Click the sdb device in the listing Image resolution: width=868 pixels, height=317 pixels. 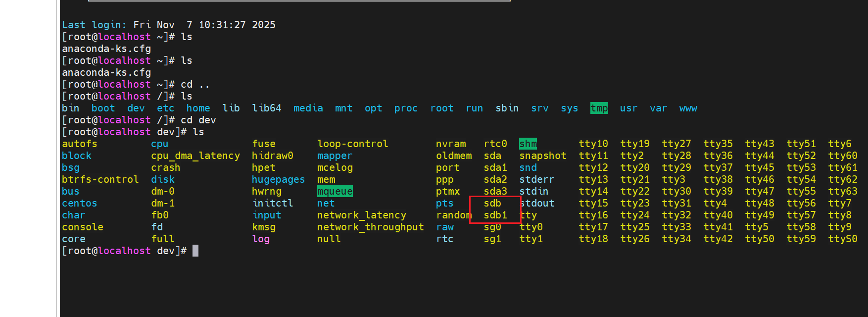click(492, 204)
